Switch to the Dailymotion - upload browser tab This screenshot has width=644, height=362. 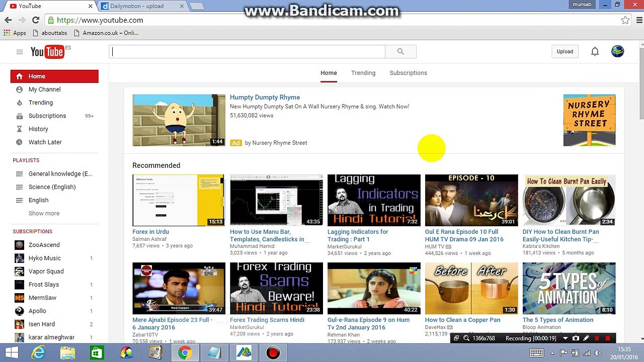pyautogui.click(x=142, y=6)
